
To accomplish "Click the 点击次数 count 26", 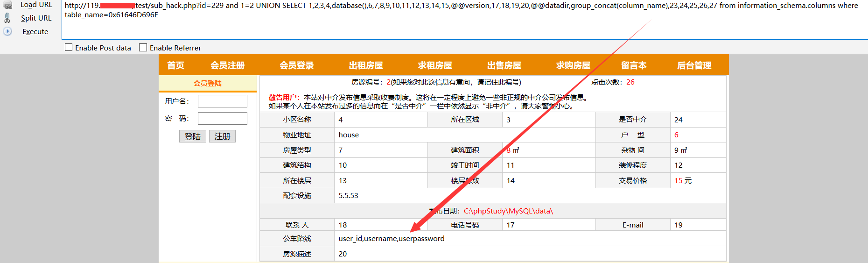I will [630, 82].
